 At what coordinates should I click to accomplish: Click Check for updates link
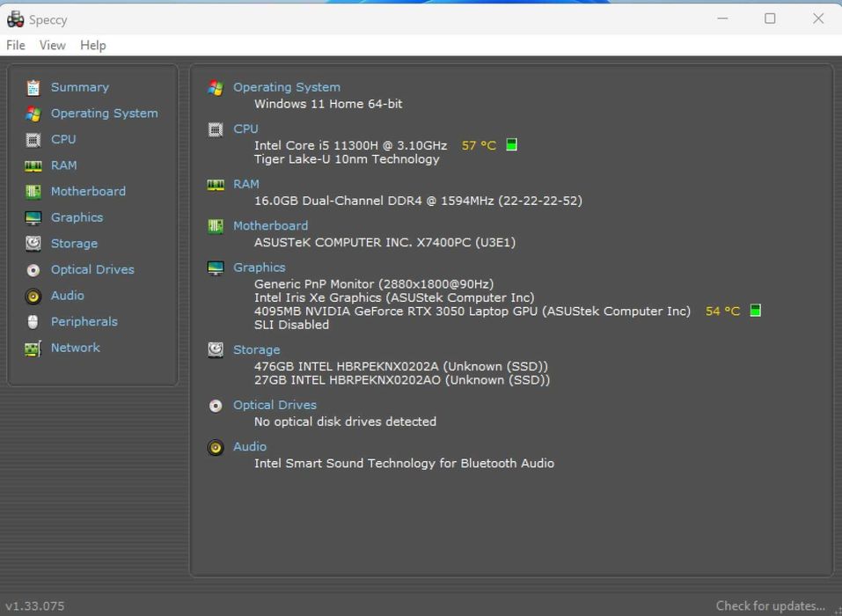coord(771,605)
